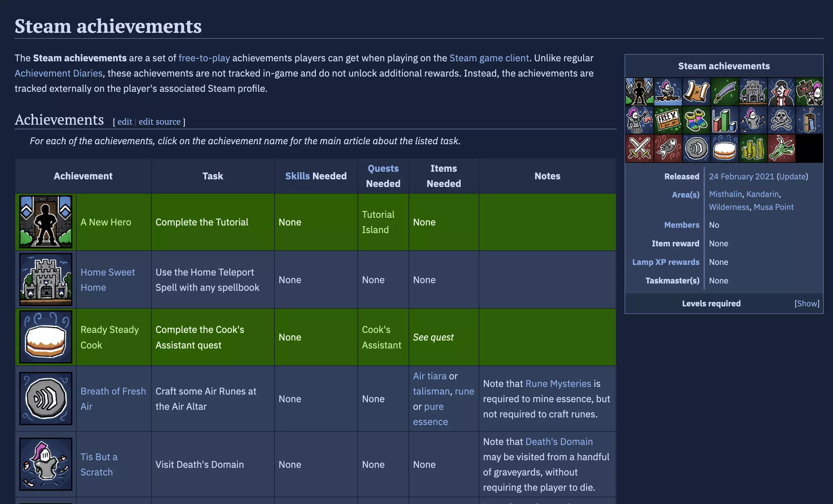
Task: Click the fish achievement icon in infobox
Action: click(x=668, y=149)
